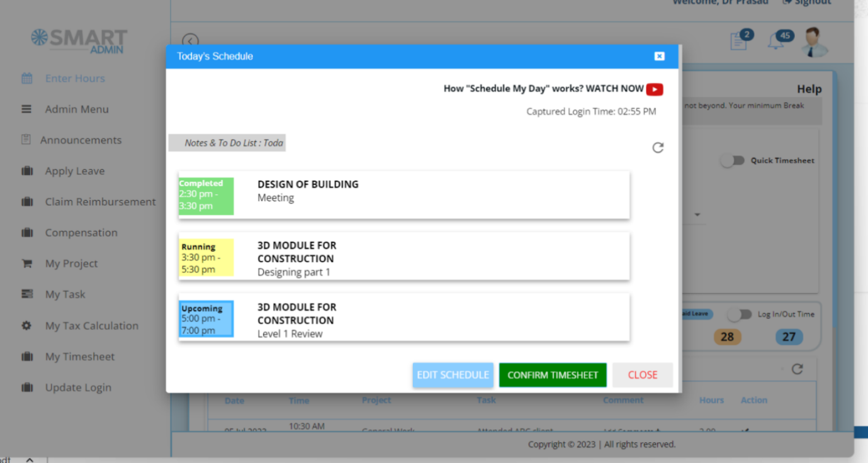Click the red Close button
Viewport: 868px width, 463px height.
point(642,375)
